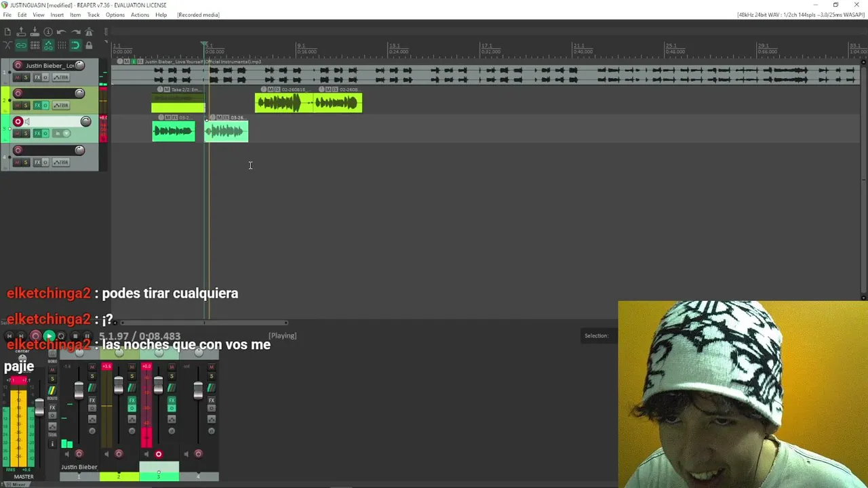Create a new project from the toolbar
This screenshot has width=868, height=488.
coord(7,32)
